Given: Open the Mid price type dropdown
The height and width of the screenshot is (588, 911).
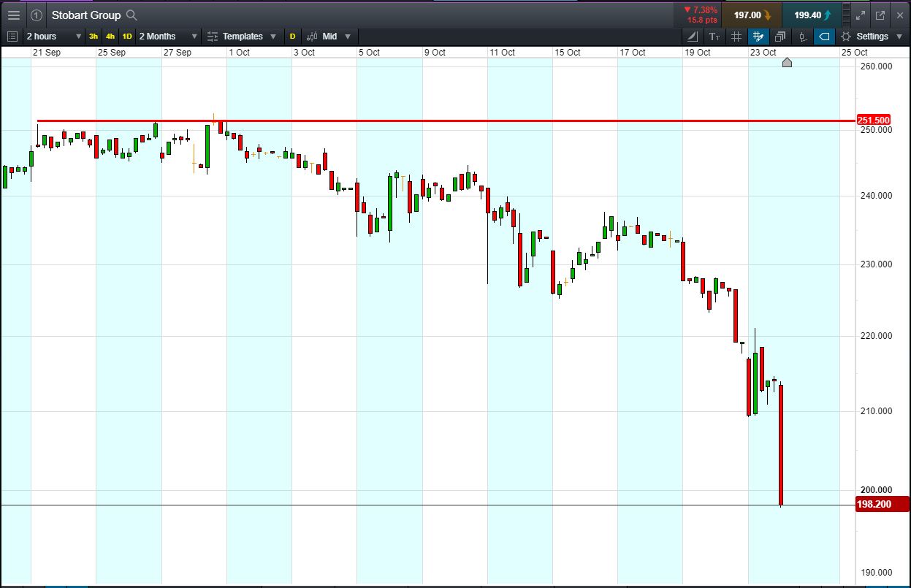Looking at the screenshot, I should (x=329, y=36).
